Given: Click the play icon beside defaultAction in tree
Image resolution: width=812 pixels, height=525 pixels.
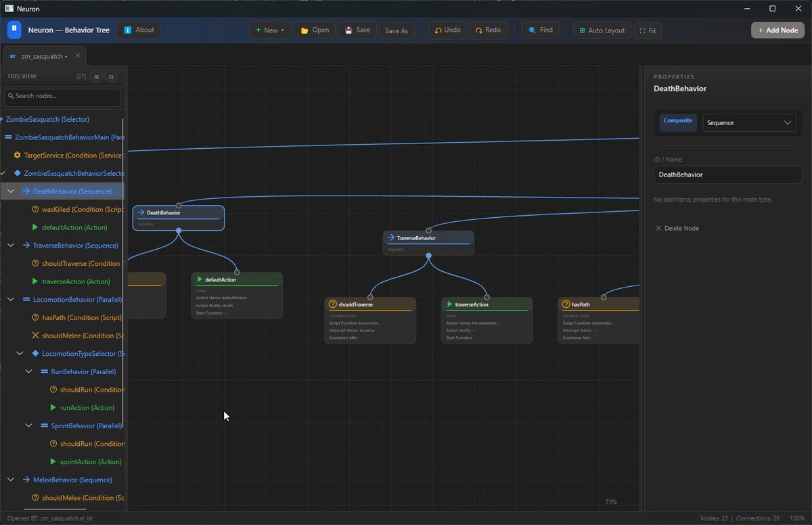Looking at the screenshot, I should (x=35, y=227).
